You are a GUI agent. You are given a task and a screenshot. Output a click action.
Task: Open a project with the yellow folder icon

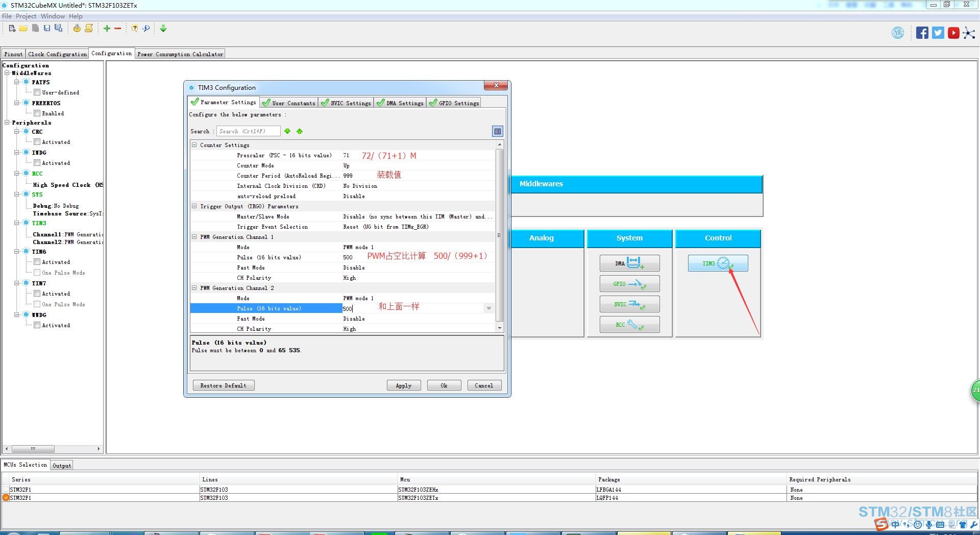point(23,29)
